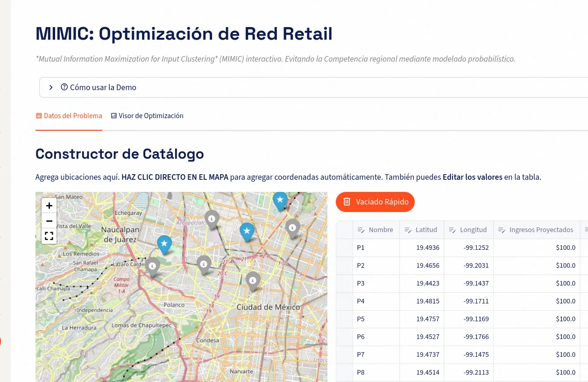588x382 pixels.
Task: Toggle fullscreen map view
Action: (49, 236)
